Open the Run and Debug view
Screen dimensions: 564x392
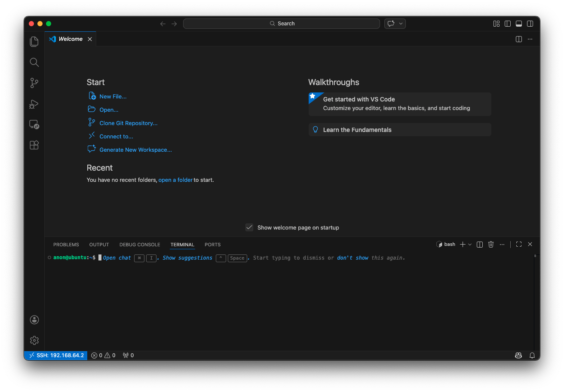tap(34, 104)
